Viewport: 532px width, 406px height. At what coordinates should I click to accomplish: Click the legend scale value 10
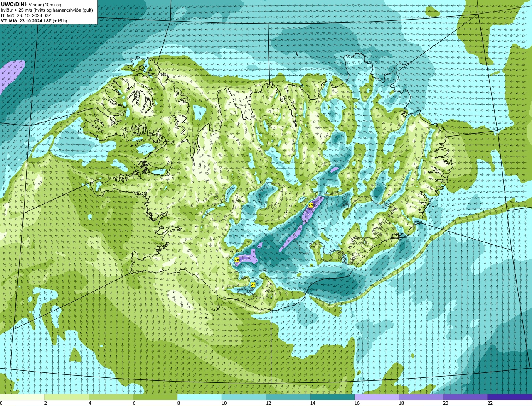pyautogui.click(x=224, y=403)
